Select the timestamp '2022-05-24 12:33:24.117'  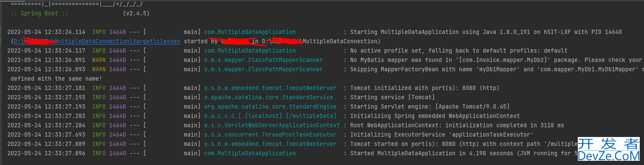pos(46,50)
